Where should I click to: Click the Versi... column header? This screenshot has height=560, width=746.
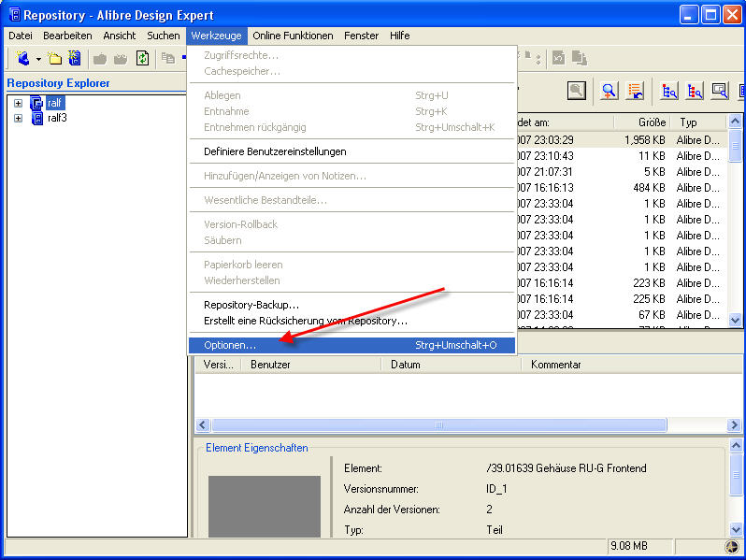pyautogui.click(x=218, y=365)
